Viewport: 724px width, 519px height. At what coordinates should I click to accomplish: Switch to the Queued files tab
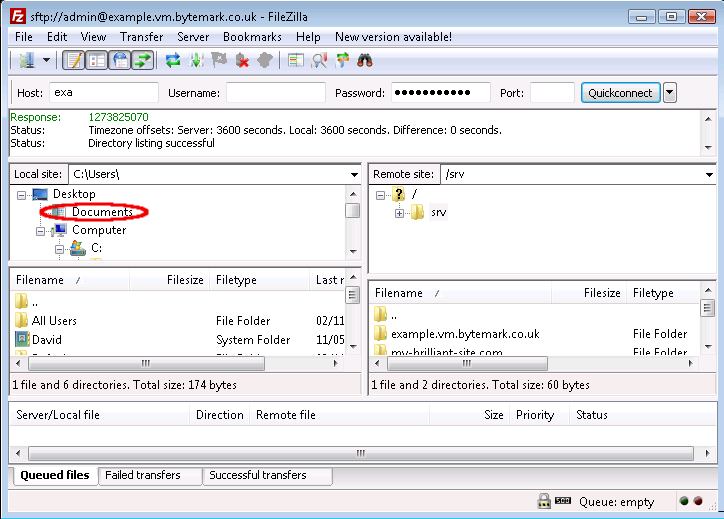[54, 475]
